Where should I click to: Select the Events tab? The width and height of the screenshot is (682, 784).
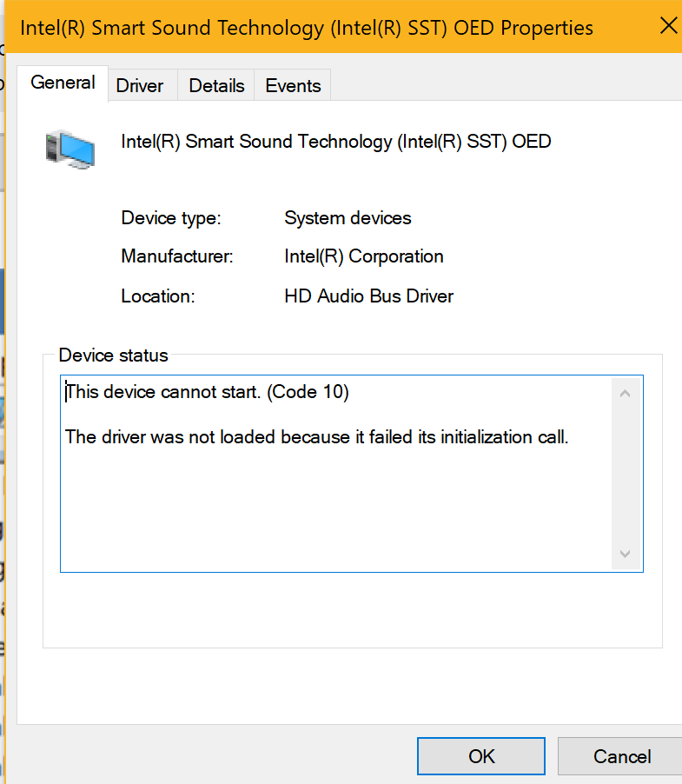click(293, 85)
